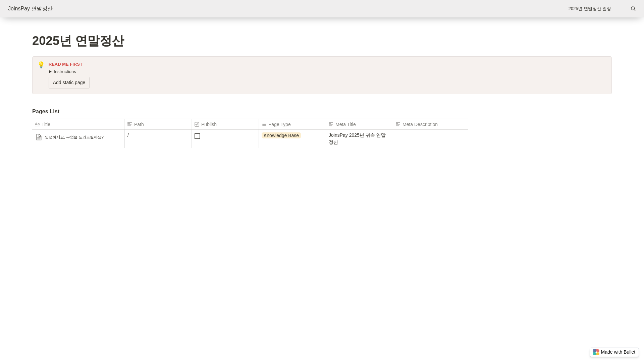Click the Publish column checkbox icon
Screen dimensions: 644x362
coord(197,124)
